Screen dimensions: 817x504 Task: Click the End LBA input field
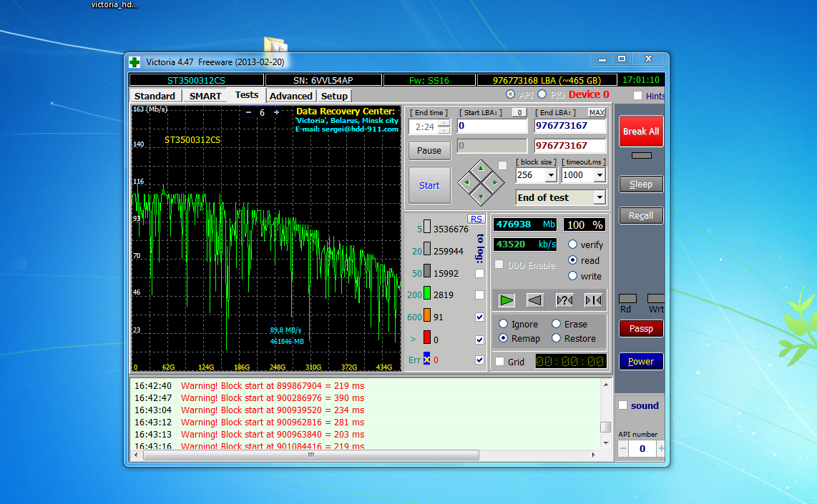(x=570, y=126)
